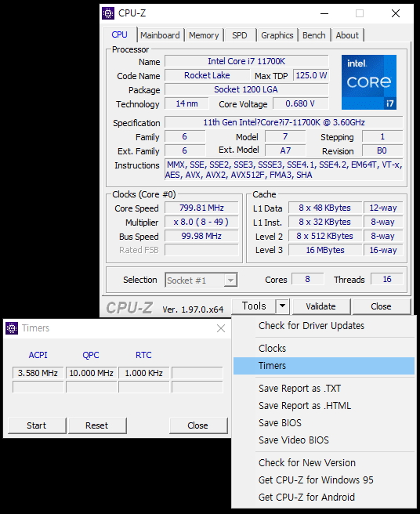Click Close in the Timers window
Screen dimensions: 420x514
coord(197,425)
